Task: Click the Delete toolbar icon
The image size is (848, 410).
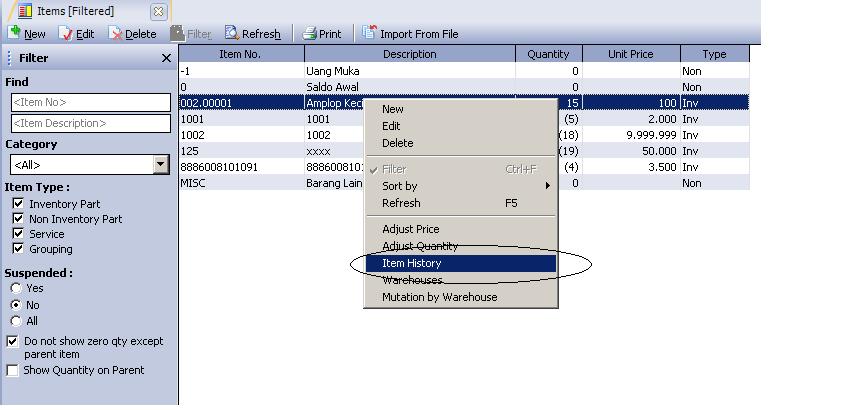Action: tap(115, 33)
